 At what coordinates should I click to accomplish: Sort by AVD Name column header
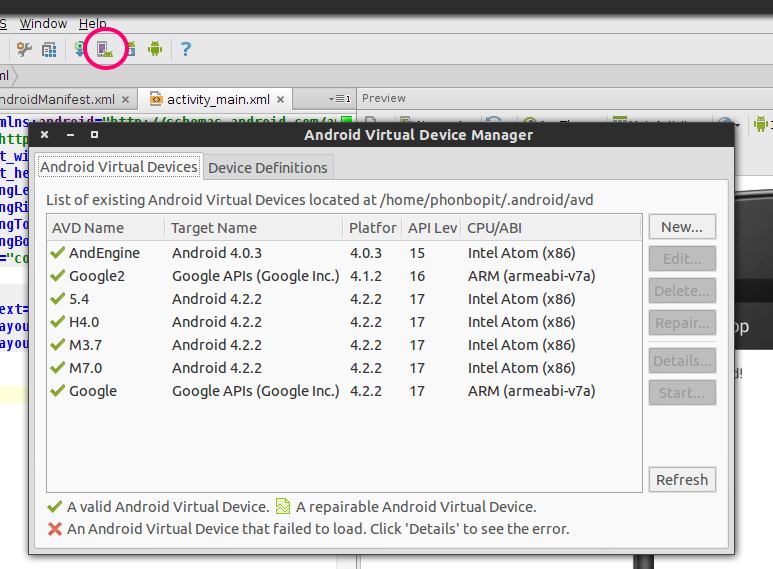point(106,228)
